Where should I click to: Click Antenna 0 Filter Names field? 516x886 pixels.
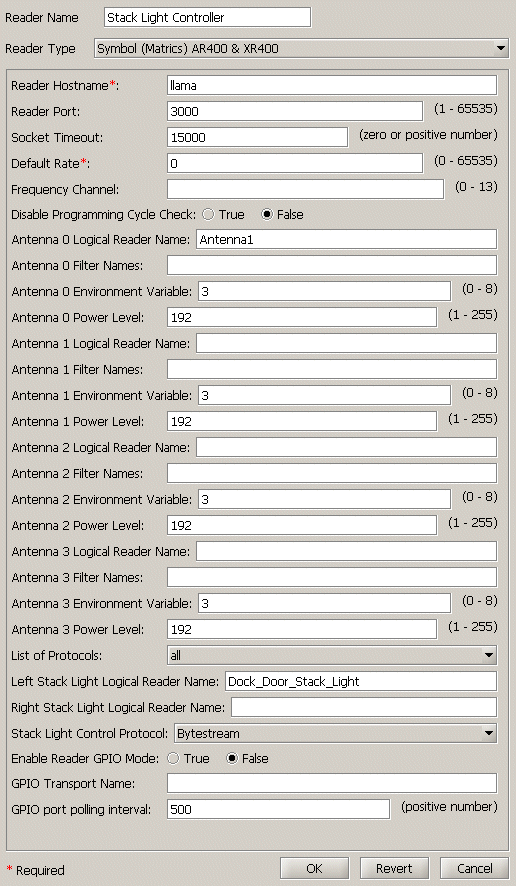(332, 265)
